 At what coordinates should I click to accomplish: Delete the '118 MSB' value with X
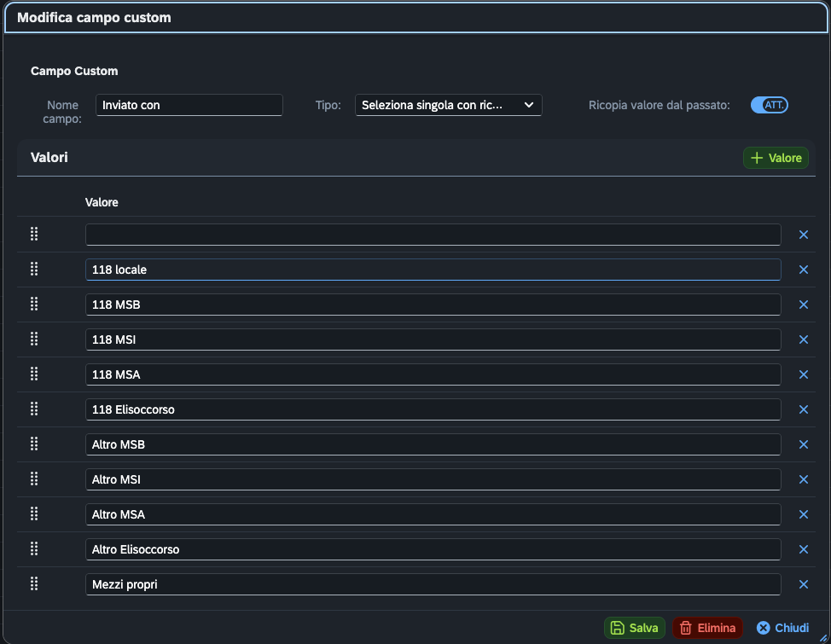[804, 305]
